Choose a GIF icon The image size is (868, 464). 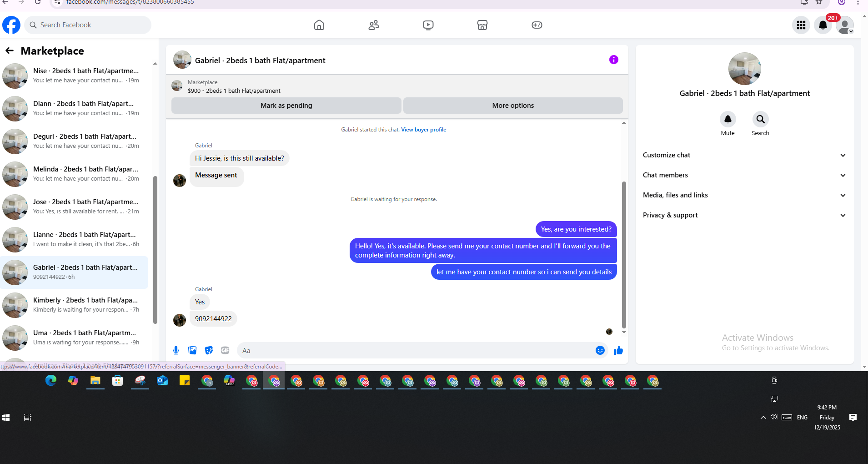point(225,350)
